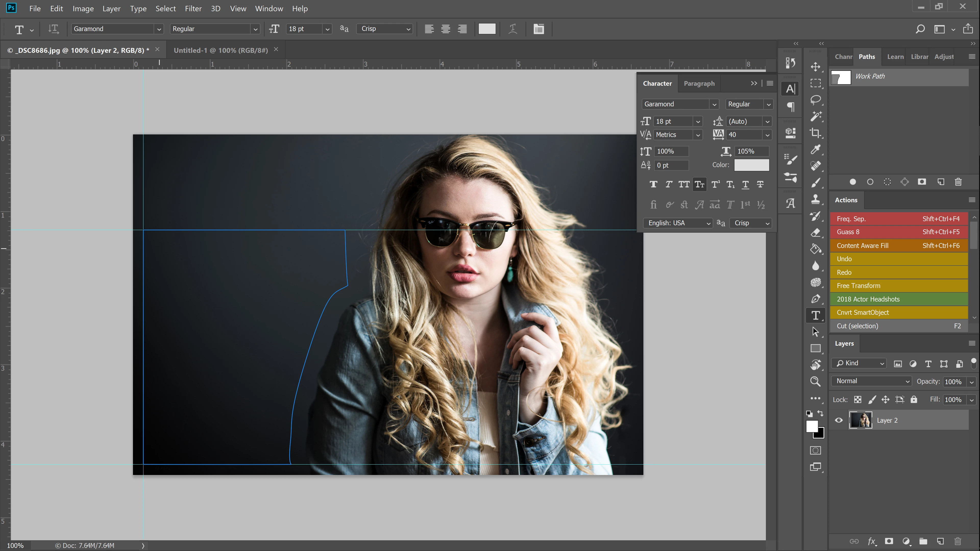Select the Crop tool
This screenshot has width=980, height=551.
[815, 133]
